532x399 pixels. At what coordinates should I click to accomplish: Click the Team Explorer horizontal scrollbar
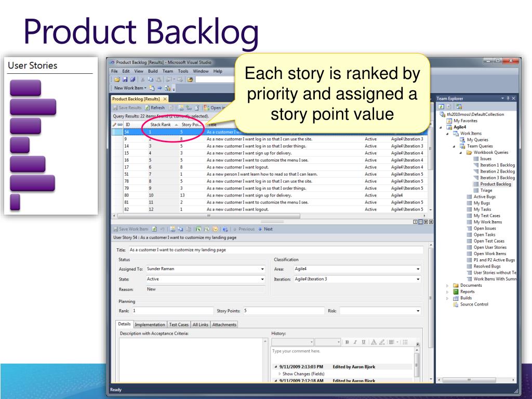tap(470, 380)
